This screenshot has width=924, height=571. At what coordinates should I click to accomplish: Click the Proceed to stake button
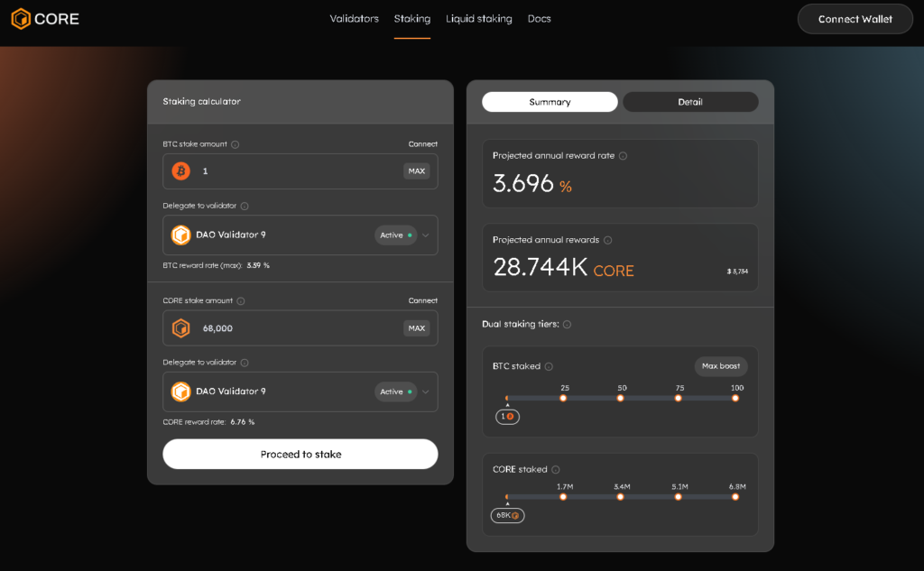point(300,454)
